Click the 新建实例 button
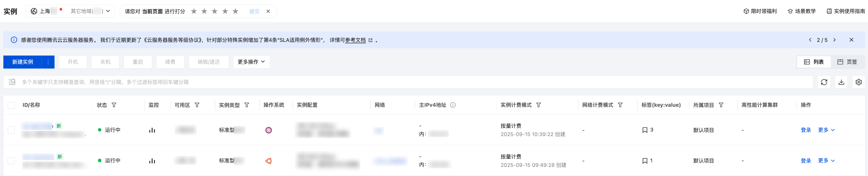Image resolution: width=868 pixels, height=176 pixels. [23, 62]
